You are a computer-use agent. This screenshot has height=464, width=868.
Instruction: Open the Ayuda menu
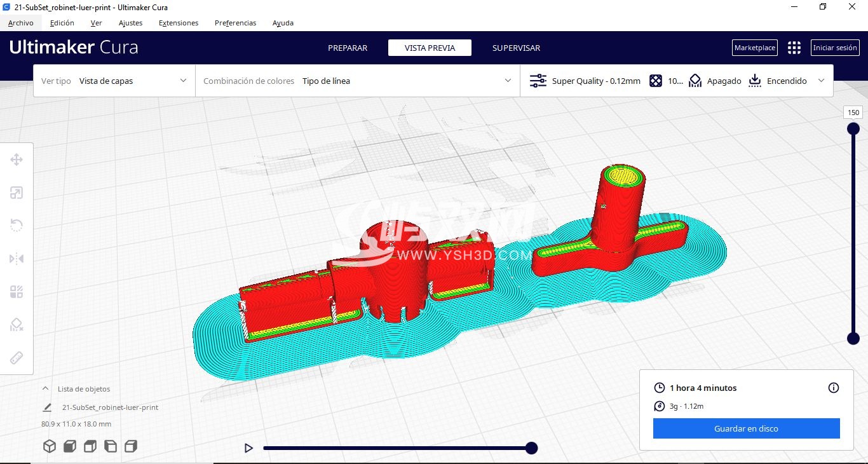(283, 23)
